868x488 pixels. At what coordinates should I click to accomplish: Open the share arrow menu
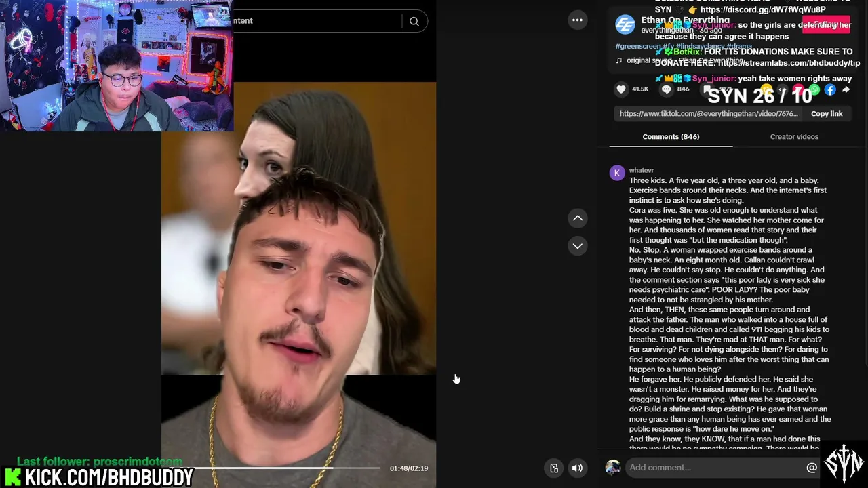click(846, 90)
